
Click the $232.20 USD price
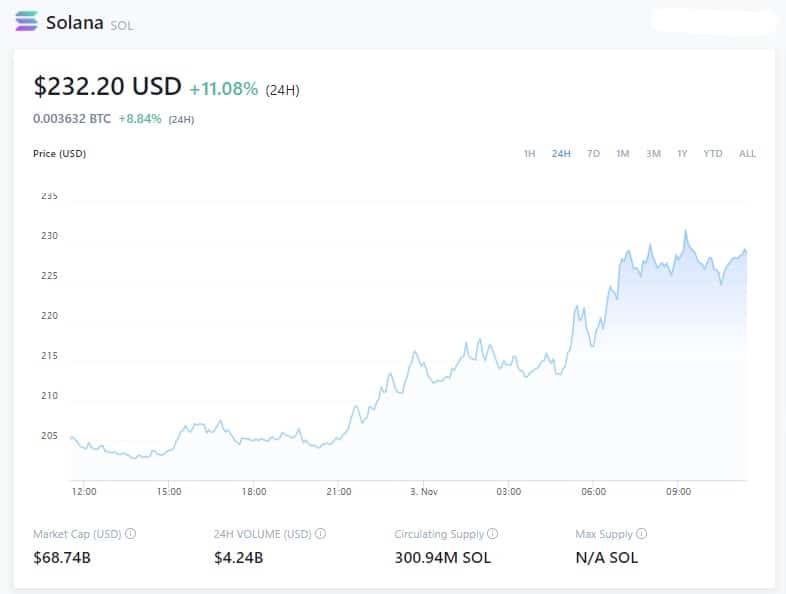(107, 86)
